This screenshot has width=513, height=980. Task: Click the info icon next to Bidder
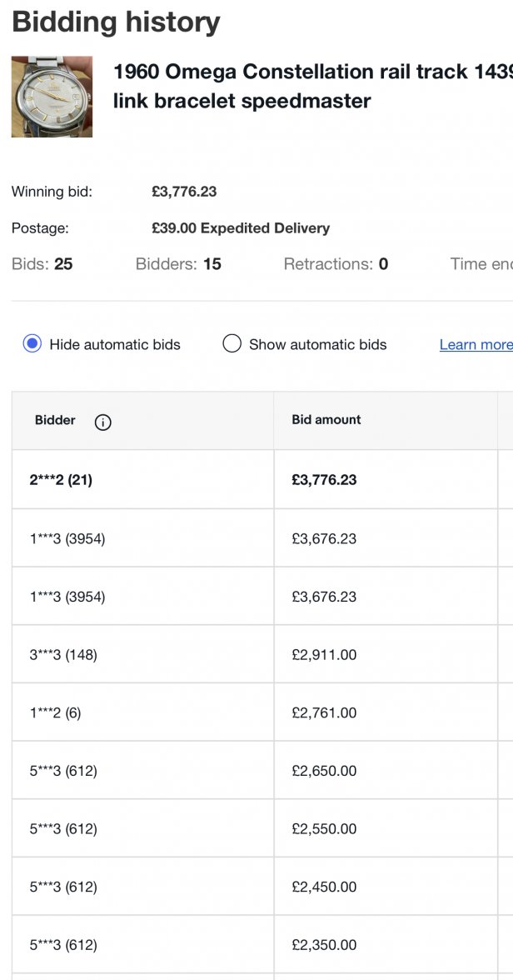(103, 422)
